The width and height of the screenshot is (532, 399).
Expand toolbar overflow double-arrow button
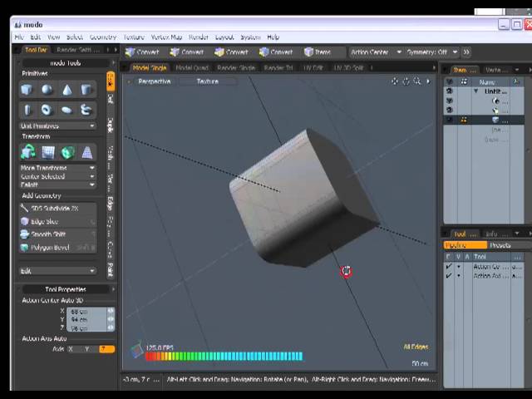pos(466,52)
